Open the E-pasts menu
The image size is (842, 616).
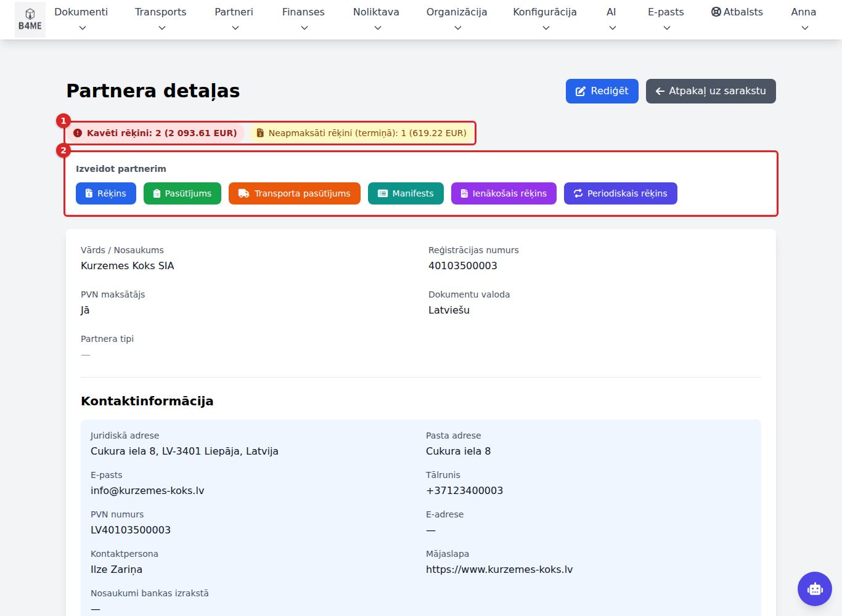666,19
